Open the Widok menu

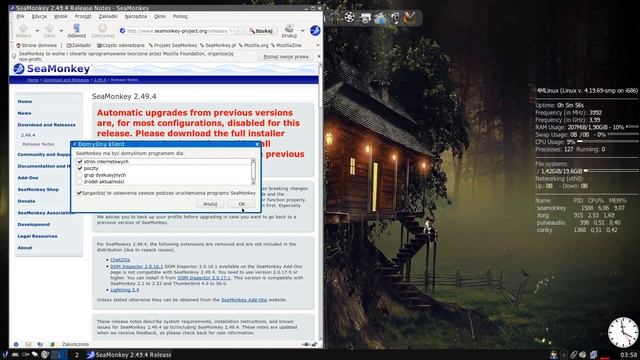click(61, 16)
